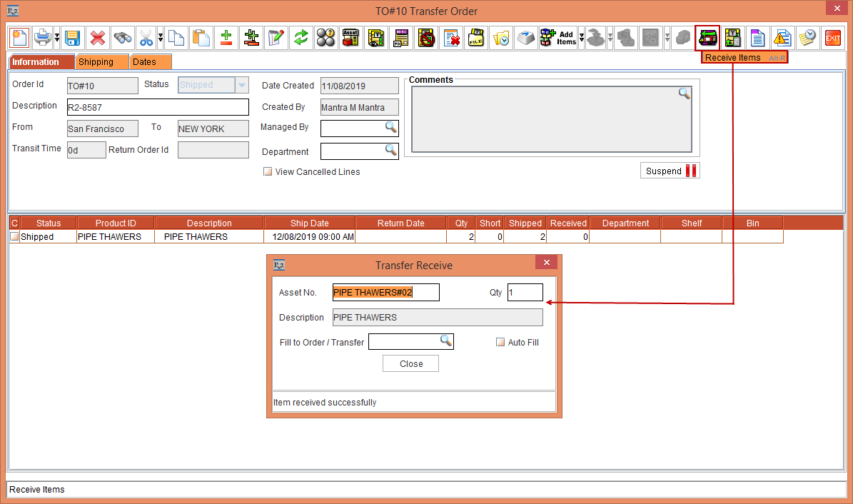The height and width of the screenshot is (504, 853).
Task: Enable the Auto Fill checkbox
Action: point(500,343)
